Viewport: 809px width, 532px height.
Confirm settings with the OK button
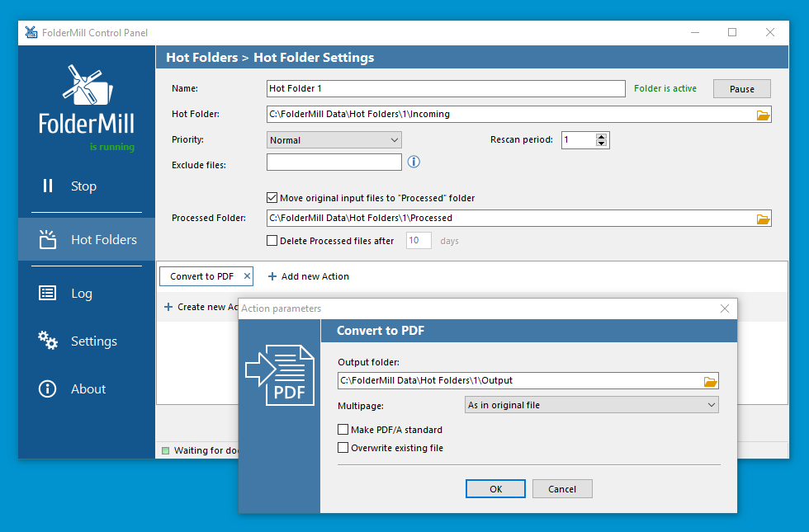[495, 488]
